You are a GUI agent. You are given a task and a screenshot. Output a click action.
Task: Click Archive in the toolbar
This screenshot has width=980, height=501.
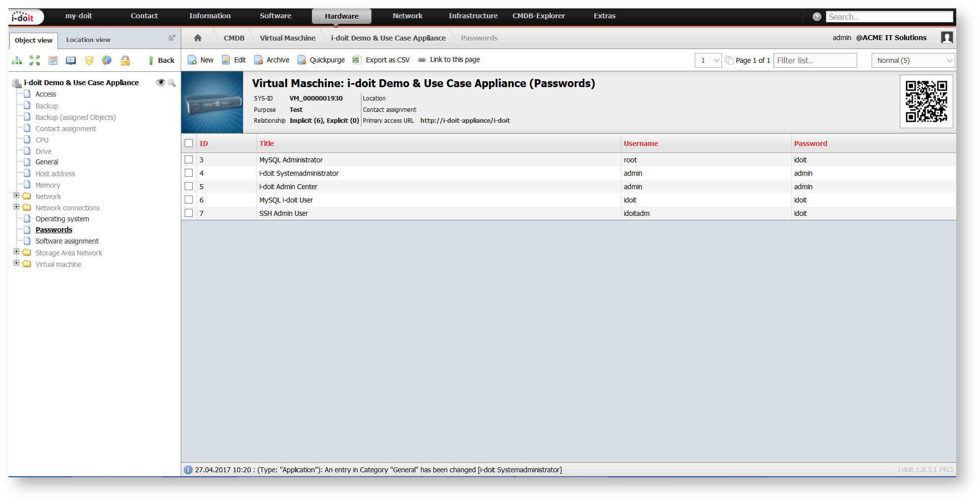coord(271,60)
